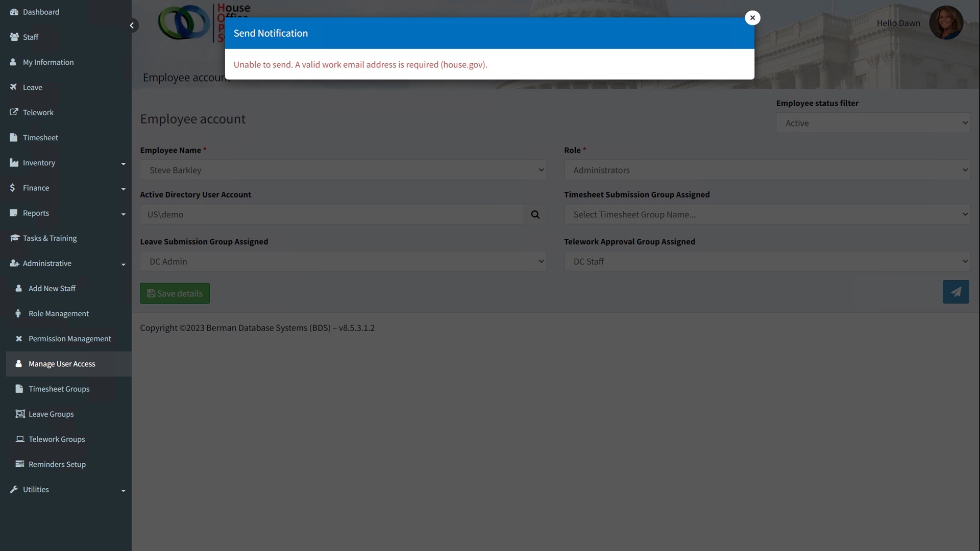The image size is (980, 551).
Task: Click the Active Directory search magnifier icon
Action: click(x=535, y=215)
